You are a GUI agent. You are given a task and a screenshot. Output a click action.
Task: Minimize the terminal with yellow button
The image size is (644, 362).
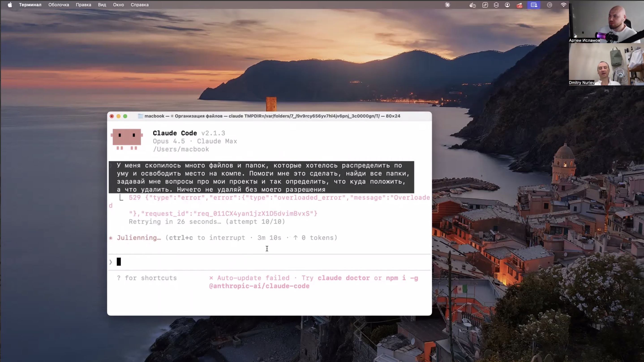118,116
